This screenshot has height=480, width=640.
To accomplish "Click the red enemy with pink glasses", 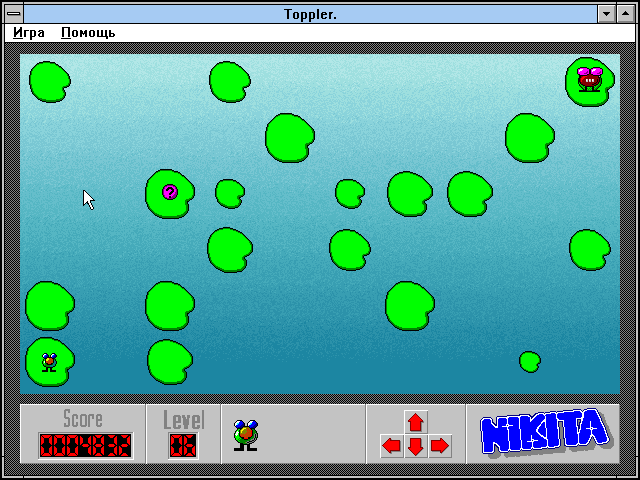I will click(590, 79).
